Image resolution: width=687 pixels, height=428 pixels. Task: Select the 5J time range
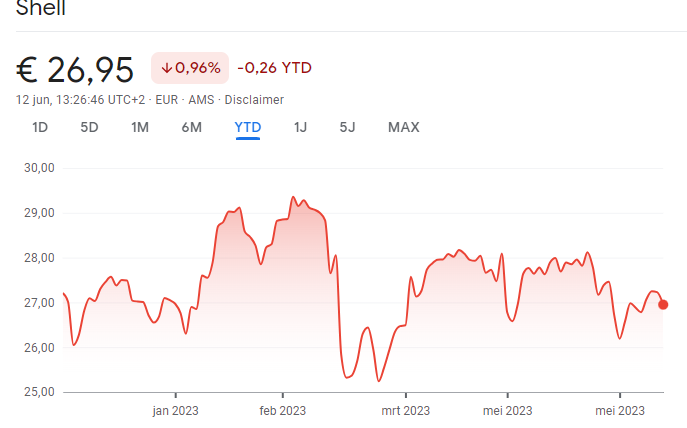click(347, 127)
